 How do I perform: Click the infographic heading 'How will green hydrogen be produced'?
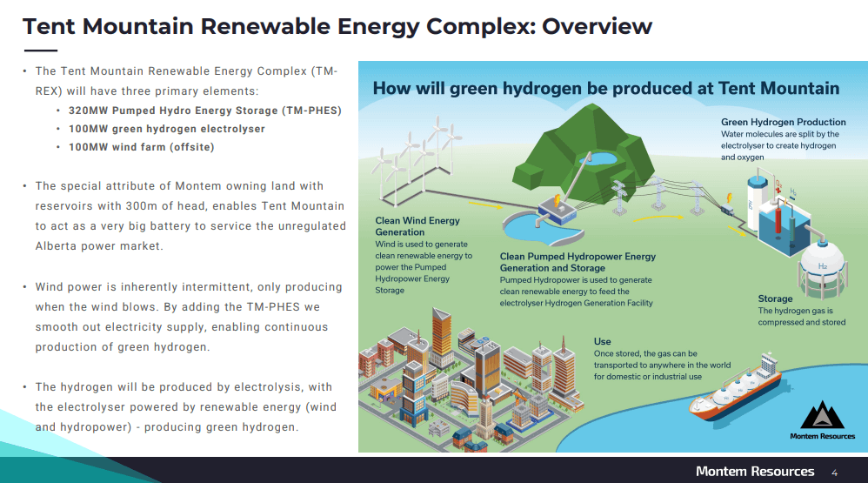605,88
